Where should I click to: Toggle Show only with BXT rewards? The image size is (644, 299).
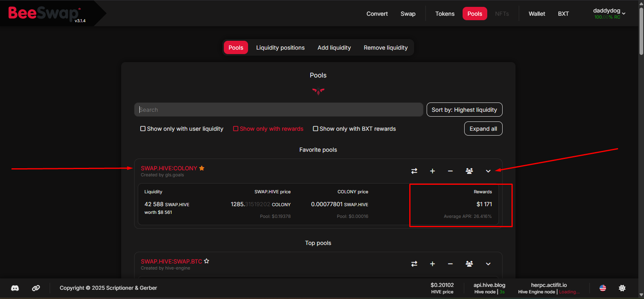354,129
